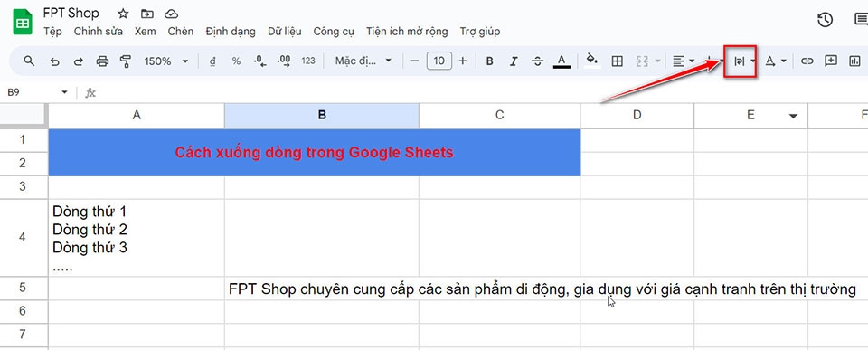This screenshot has height=350, width=868.
Task: Expand the B9 name box dropdown
Action: 65,92
